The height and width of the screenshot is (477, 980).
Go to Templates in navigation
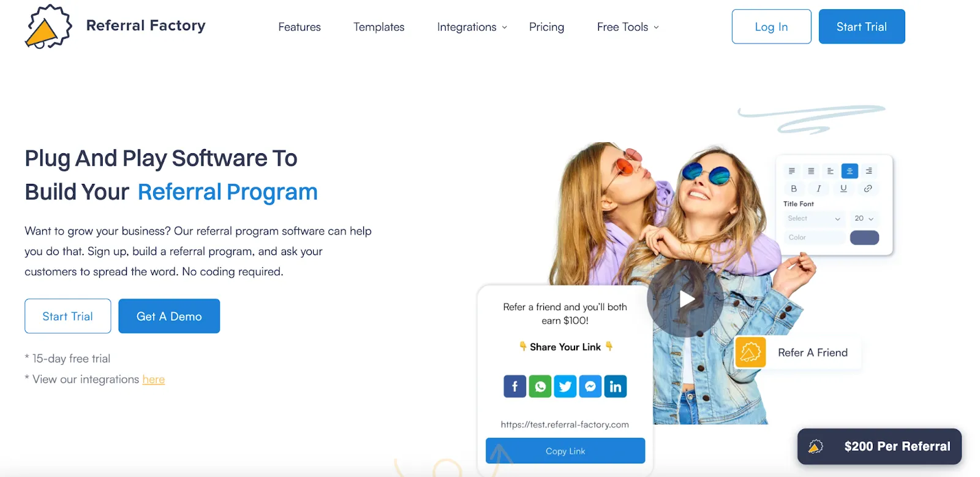(x=379, y=27)
